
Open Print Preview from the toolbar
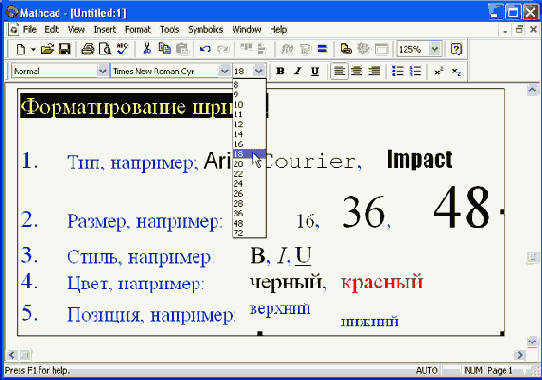pos(105,49)
